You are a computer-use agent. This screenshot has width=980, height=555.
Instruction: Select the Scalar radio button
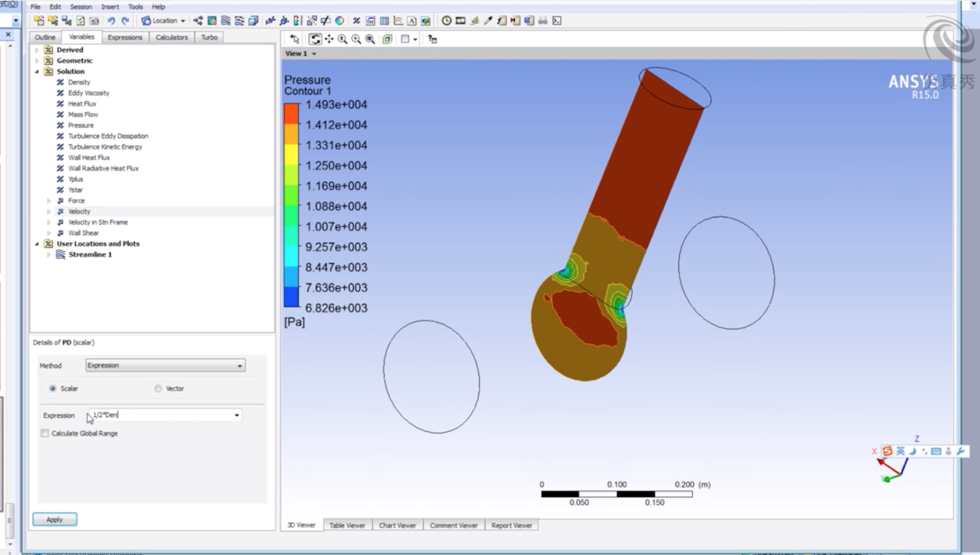click(53, 388)
